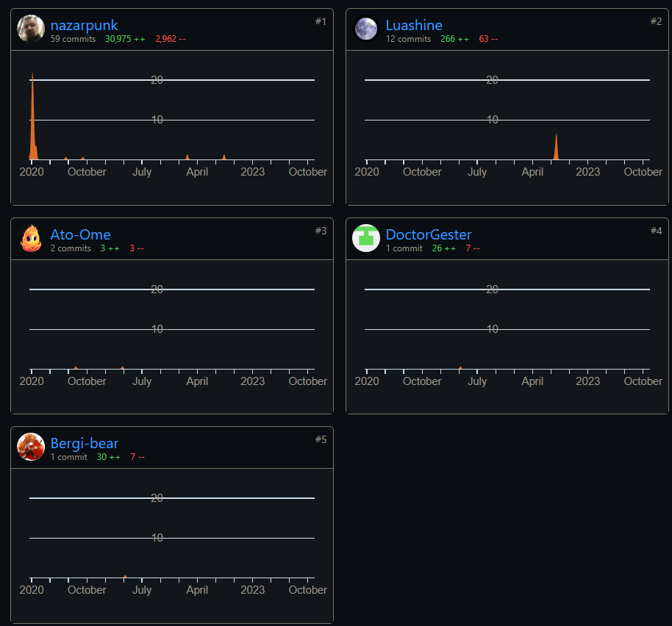Visit DoctorGester's profile link
This screenshot has height=626, width=672.
(x=429, y=234)
